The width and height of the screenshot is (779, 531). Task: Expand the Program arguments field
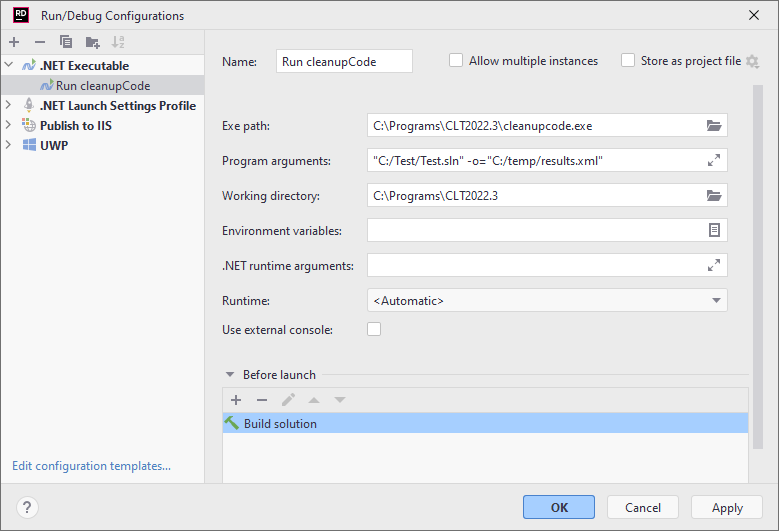(713, 161)
